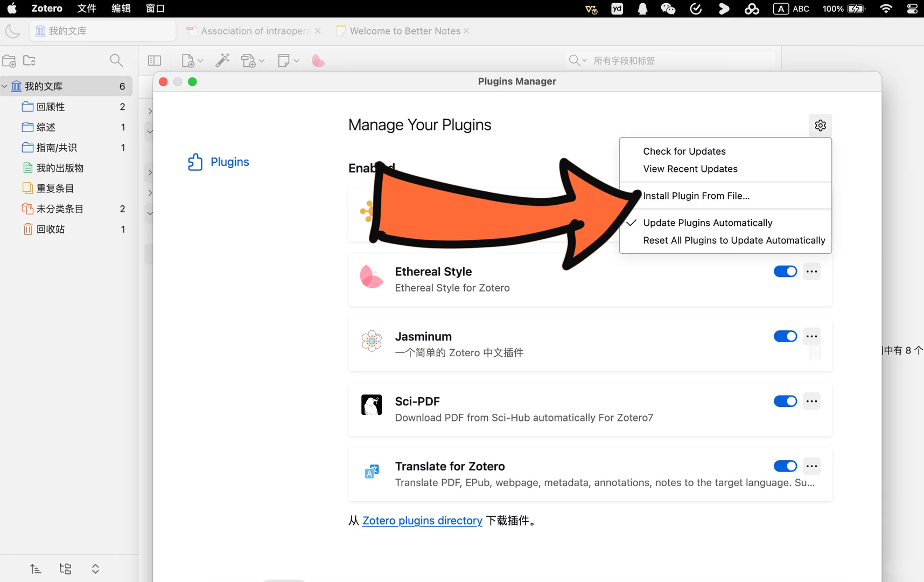The image size is (924, 582).
Task: Choose Check for Updates from the menu
Action: coord(726,151)
